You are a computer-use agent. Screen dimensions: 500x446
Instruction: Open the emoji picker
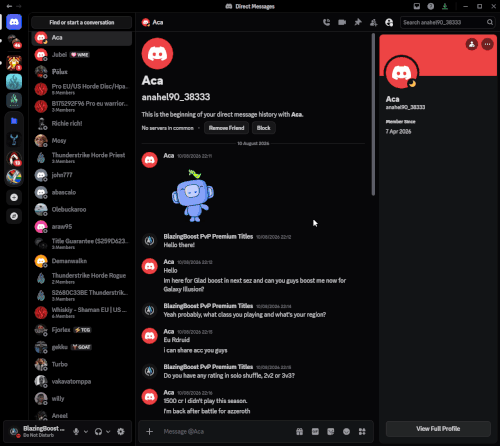coord(346,431)
